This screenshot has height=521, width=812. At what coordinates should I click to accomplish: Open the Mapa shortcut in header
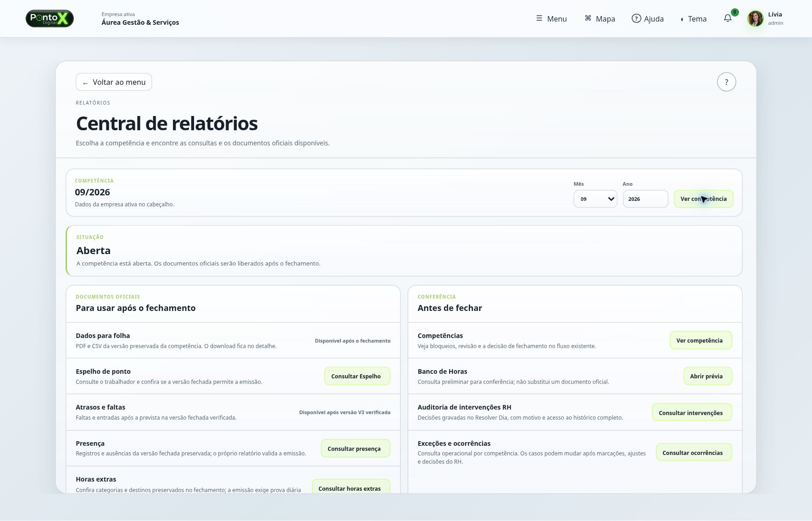pyautogui.click(x=600, y=19)
